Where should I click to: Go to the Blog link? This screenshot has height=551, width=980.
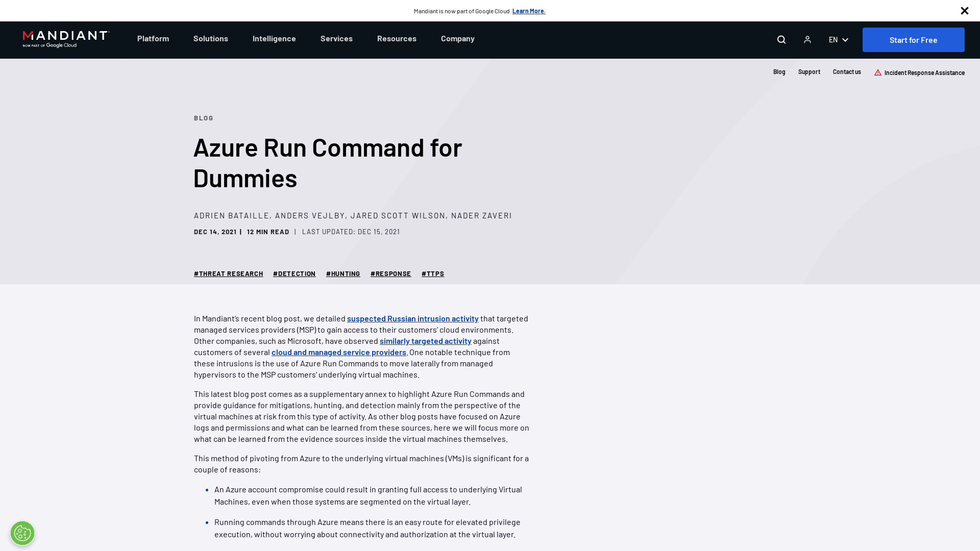click(779, 72)
